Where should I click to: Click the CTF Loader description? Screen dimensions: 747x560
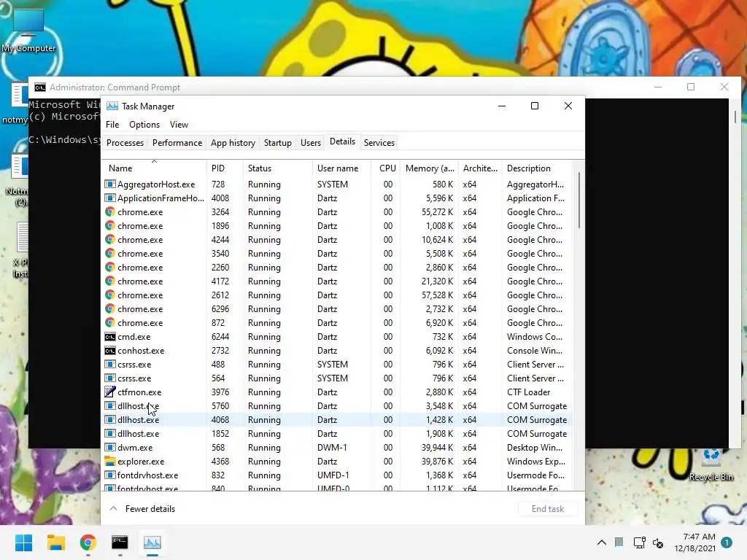pyautogui.click(x=528, y=392)
